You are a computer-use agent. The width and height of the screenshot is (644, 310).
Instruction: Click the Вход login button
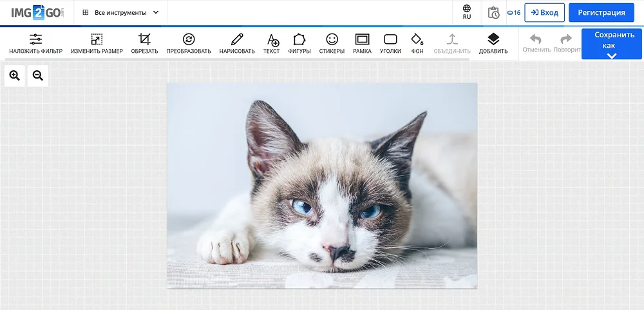point(544,12)
